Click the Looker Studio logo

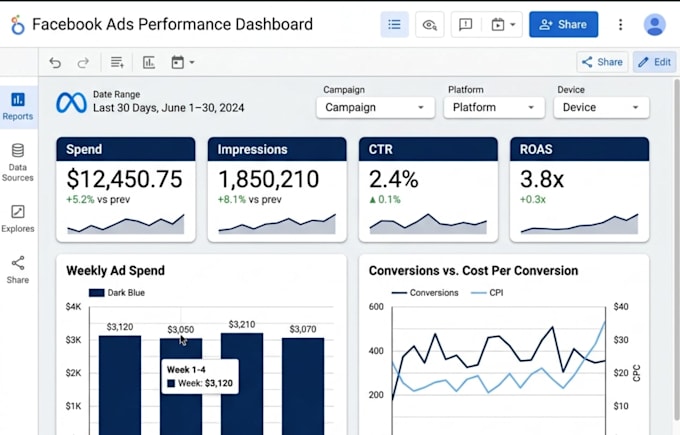(17, 25)
